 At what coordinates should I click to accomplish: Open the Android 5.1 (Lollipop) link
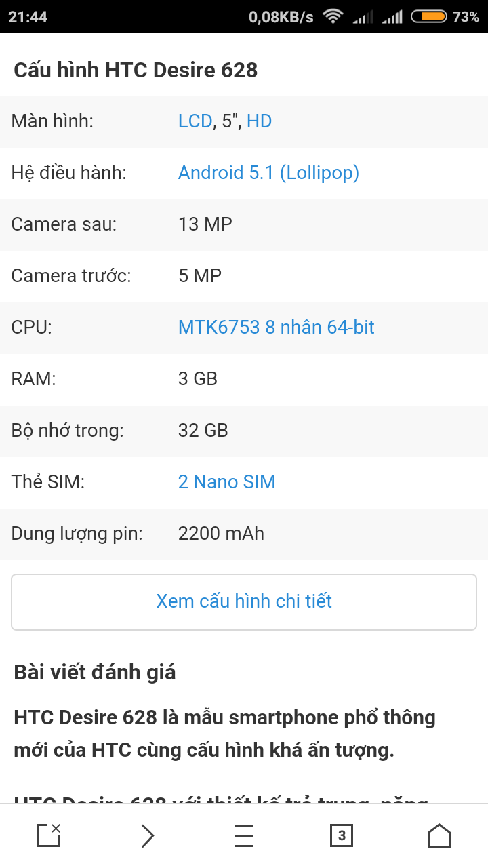pyautogui.click(x=268, y=173)
